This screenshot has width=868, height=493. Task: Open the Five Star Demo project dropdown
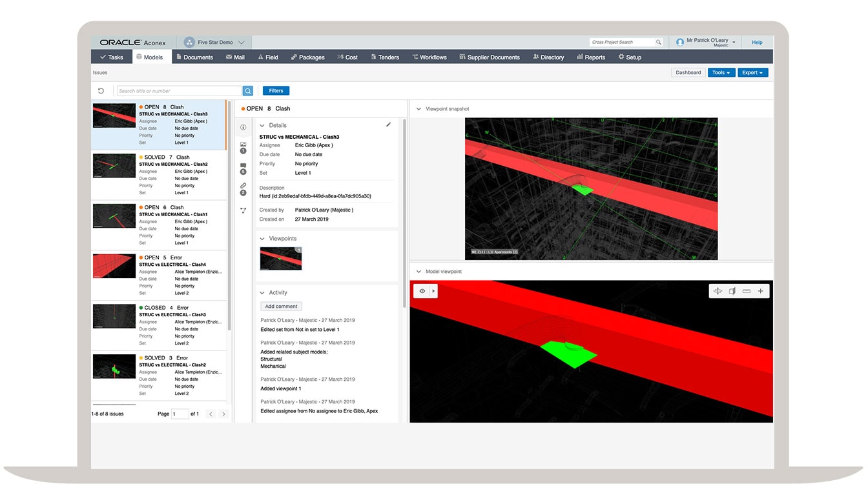point(242,43)
